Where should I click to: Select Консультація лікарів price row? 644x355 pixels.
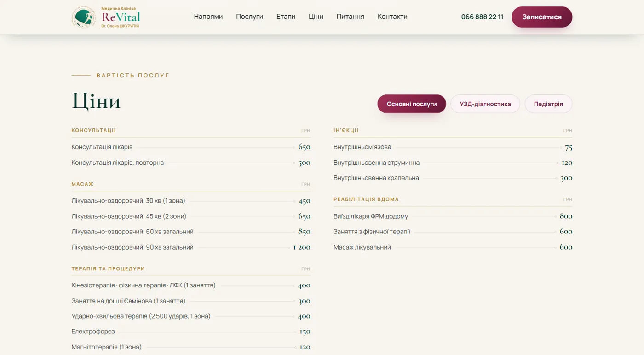(191, 147)
